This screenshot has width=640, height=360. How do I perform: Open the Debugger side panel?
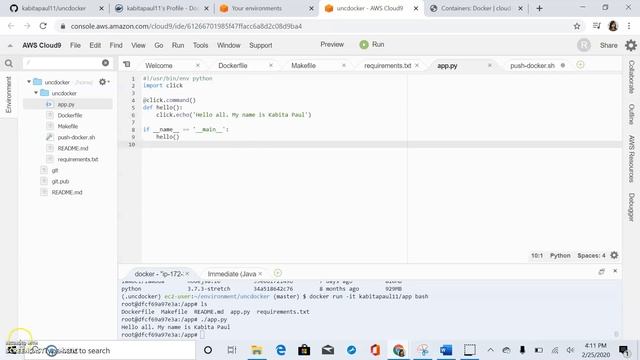[631, 207]
